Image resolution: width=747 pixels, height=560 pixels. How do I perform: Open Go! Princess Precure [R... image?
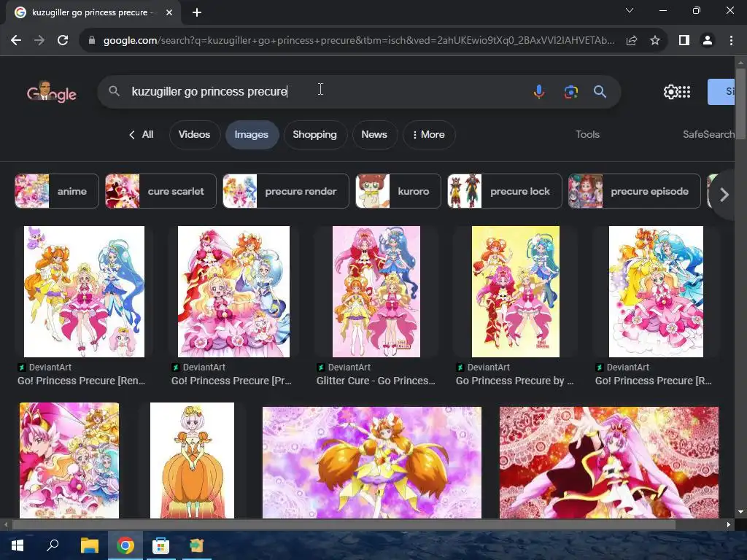656,292
